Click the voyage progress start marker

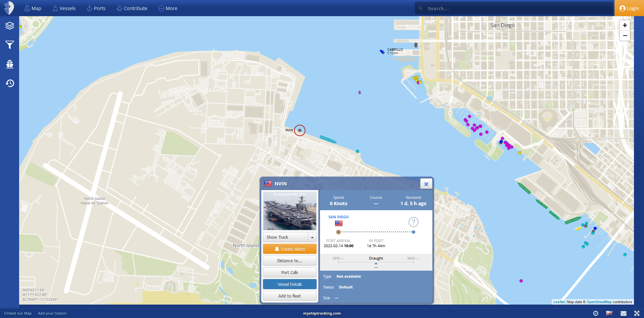click(x=338, y=232)
